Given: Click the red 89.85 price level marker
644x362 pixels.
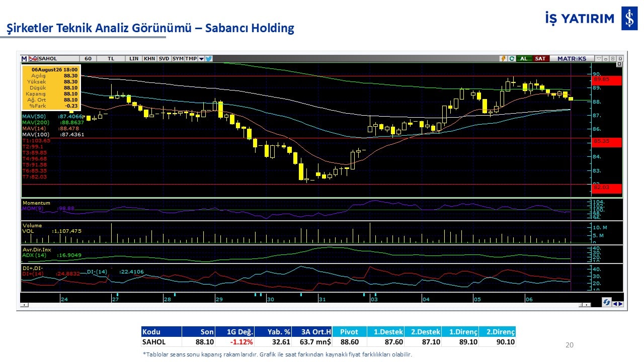Looking at the screenshot, I should point(607,80).
